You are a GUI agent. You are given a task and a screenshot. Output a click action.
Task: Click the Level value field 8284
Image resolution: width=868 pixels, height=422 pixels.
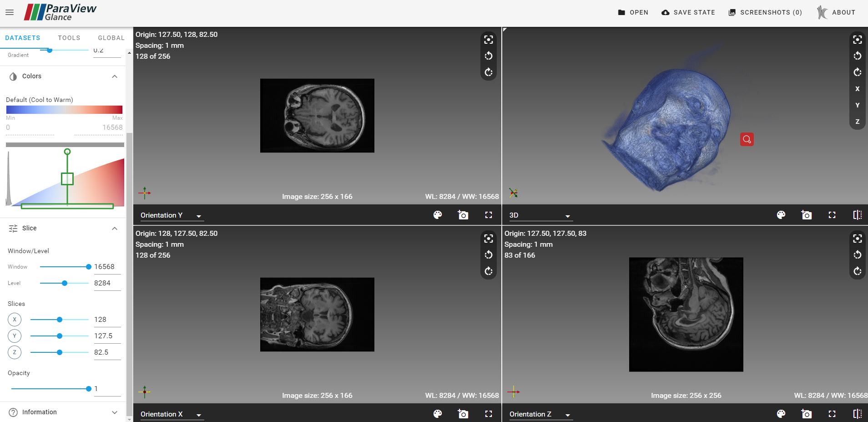pos(107,283)
